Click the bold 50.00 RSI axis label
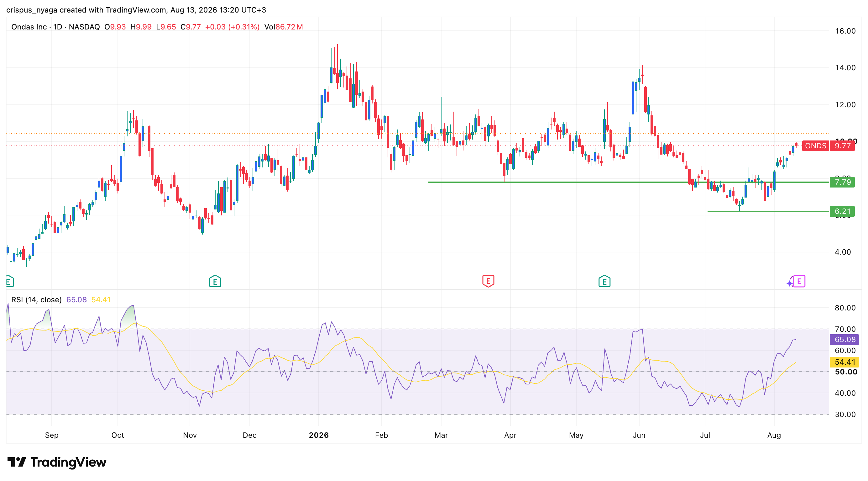The image size is (868, 481). point(846,372)
